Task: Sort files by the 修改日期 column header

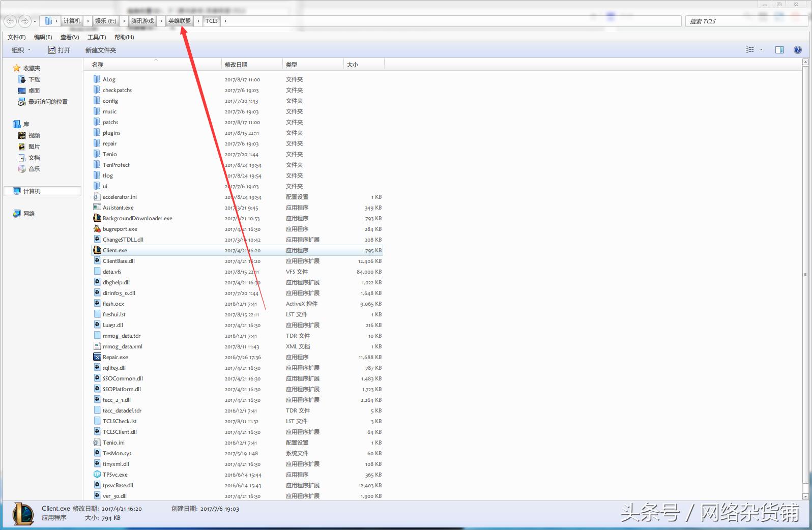Action: pos(237,65)
